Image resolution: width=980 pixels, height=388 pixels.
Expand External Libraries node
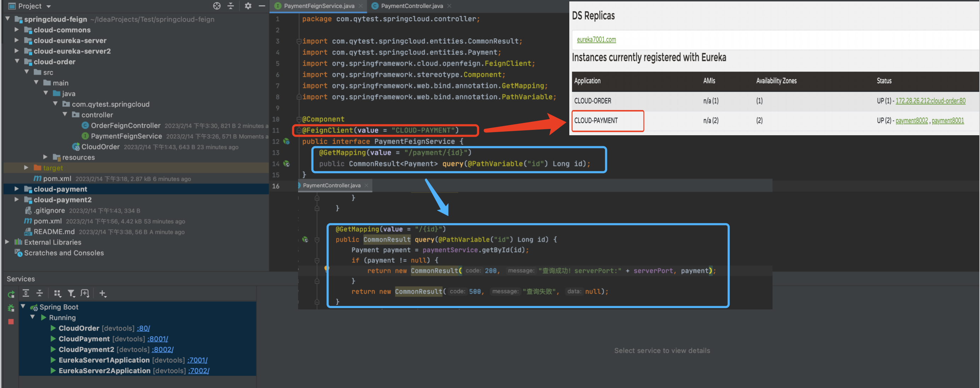[7, 242]
